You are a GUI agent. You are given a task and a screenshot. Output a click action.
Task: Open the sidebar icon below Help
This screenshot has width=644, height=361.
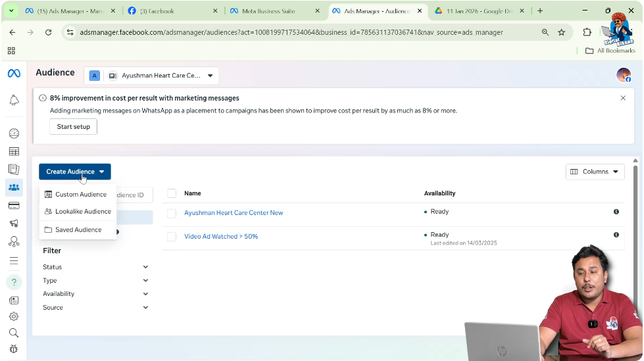14,301
